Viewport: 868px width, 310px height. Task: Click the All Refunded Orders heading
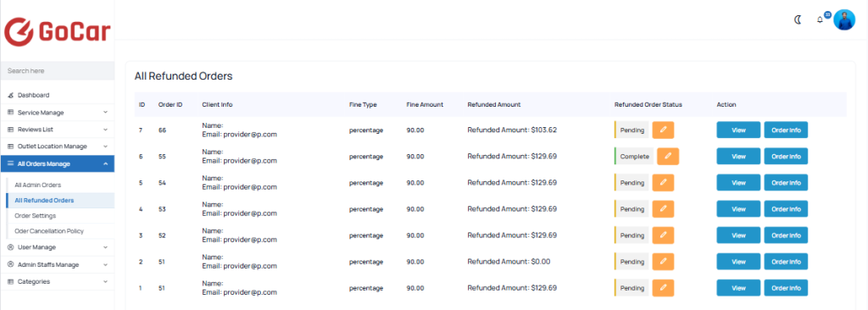coord(183,76)
